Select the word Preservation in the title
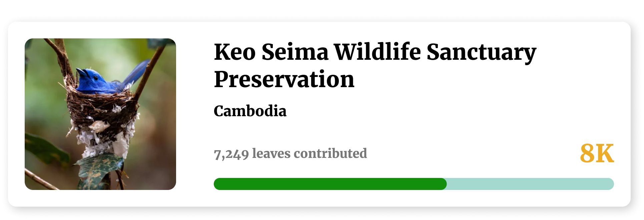644x220 pixels. pos(284,79)
